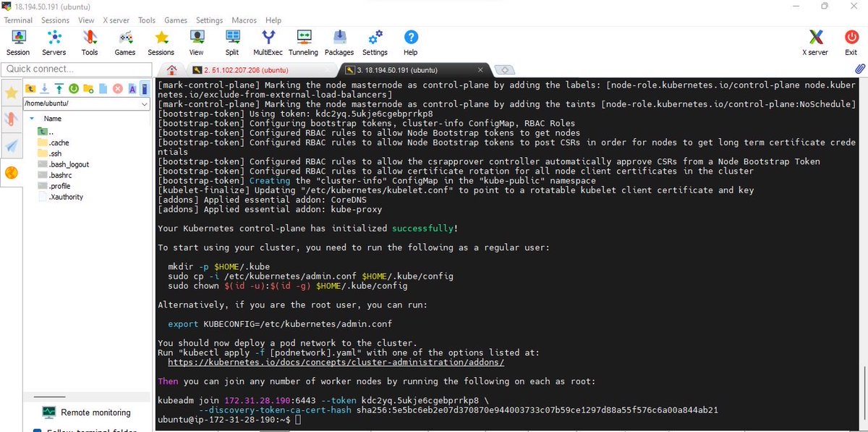Start the X server from the top toolbar

pyautogui.click(x=815, y=41)
